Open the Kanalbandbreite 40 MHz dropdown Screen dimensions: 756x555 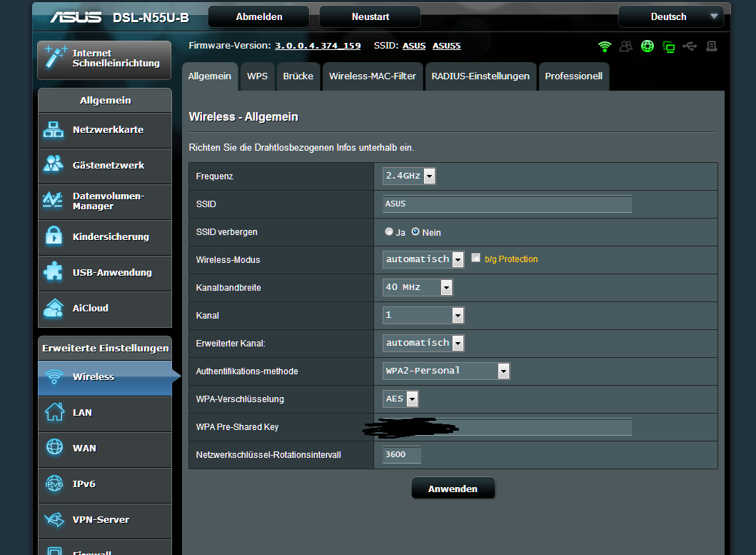(x=418, y=287)
